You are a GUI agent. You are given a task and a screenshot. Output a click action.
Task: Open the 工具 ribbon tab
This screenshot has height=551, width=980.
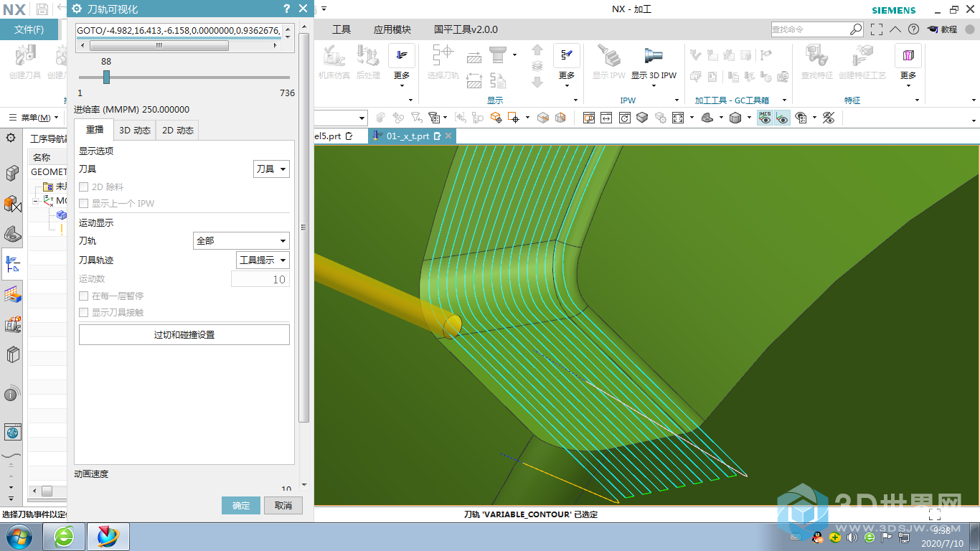pyautogui.click(x=341, y=29)
